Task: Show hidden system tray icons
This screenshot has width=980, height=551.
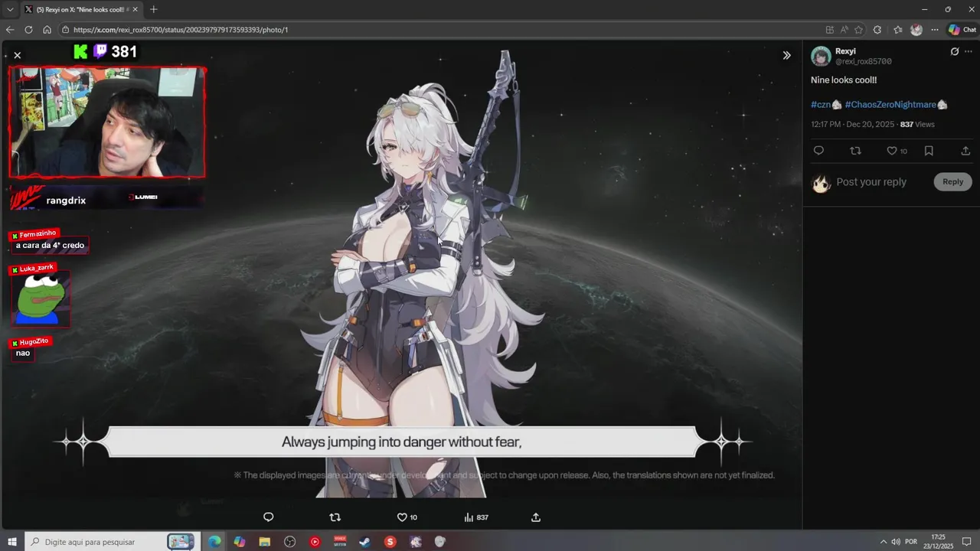Action: [883, 542]
